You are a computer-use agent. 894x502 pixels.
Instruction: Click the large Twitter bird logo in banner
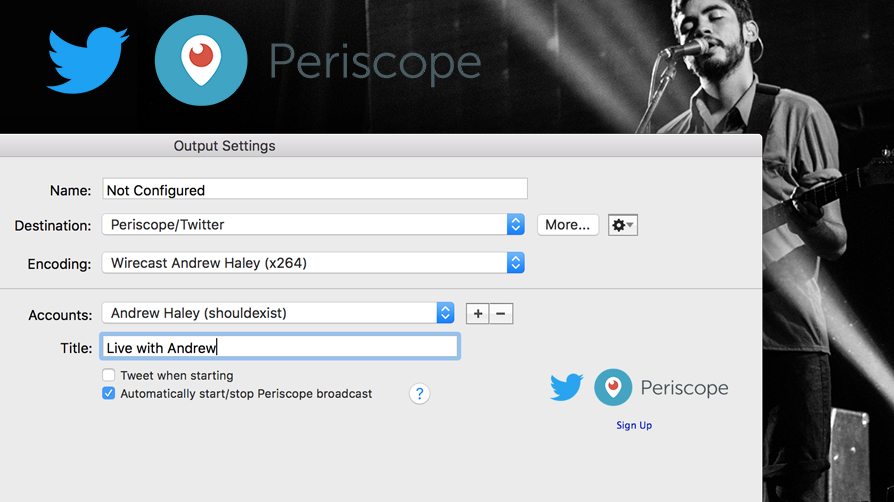click(x=88, y=60)
